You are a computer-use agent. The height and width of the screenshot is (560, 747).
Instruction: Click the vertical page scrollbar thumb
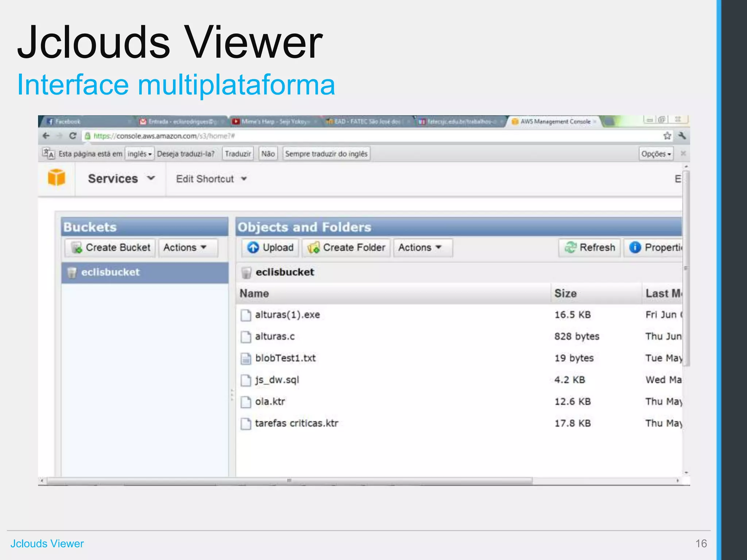pos(686,268)
